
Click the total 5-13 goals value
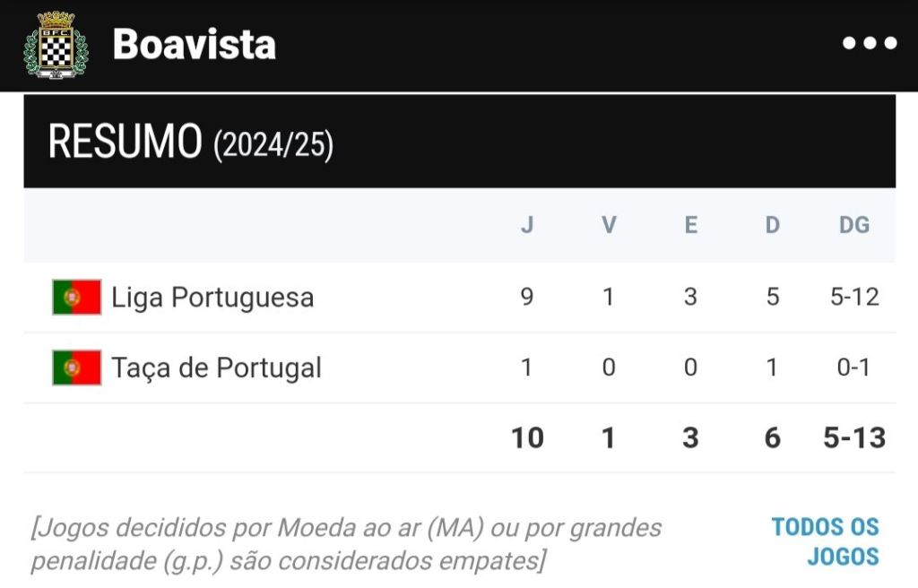click(853, 437)
